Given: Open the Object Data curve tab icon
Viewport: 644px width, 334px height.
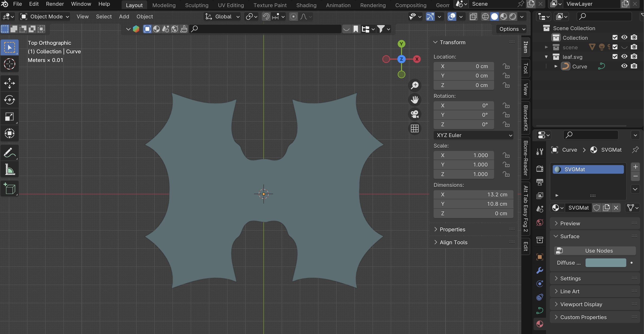Looking at the screenshot, I should click(540, 311).
